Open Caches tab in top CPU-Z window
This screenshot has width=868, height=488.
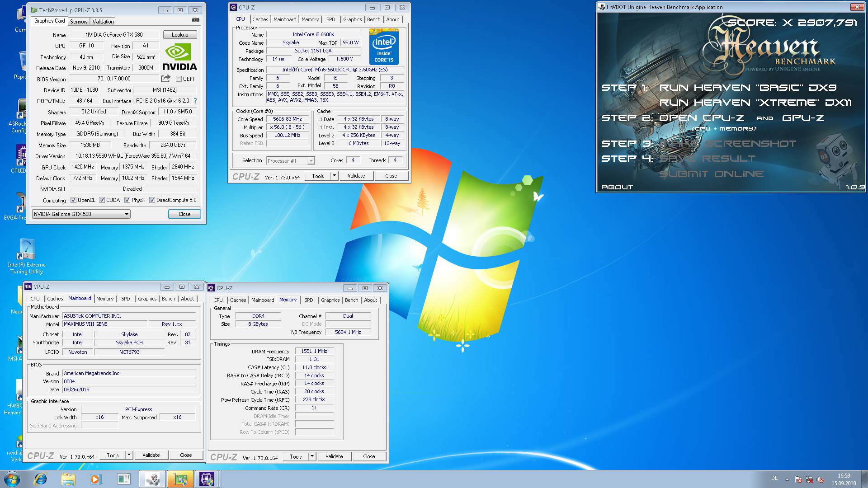pos(260,19)
